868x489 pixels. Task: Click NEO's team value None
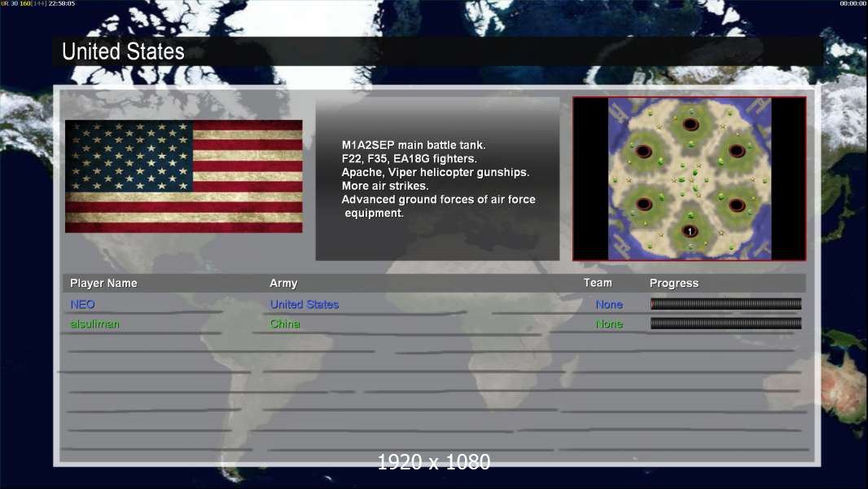click(609, 304)
